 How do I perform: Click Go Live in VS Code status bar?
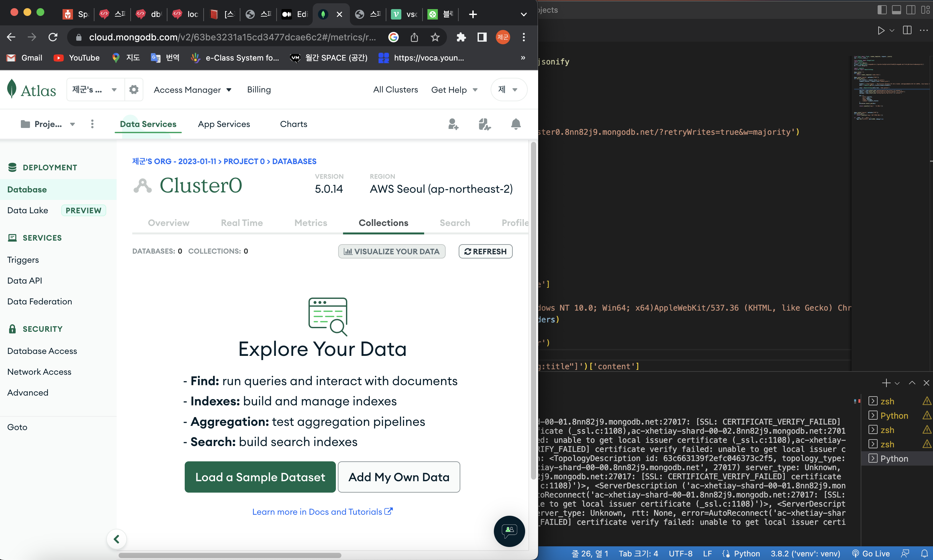[871, 553]
